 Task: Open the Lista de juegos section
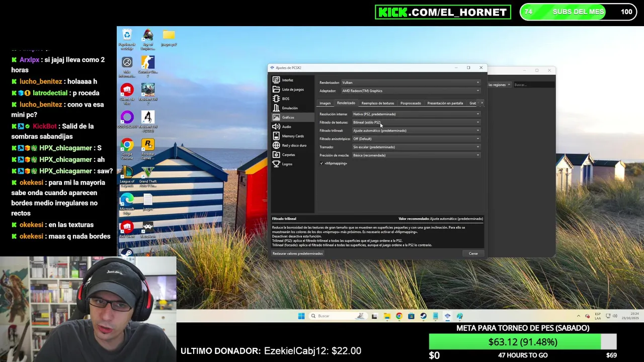coord(292,89)
